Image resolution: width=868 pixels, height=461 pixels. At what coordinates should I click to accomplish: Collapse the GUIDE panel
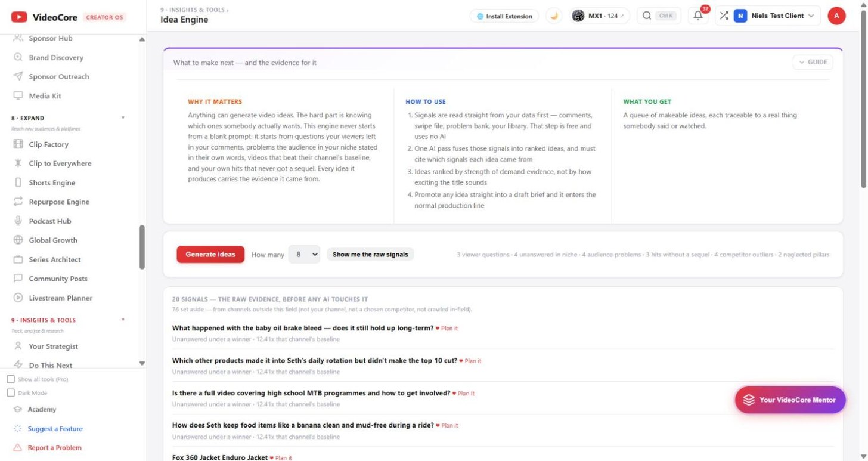[813, 62]
